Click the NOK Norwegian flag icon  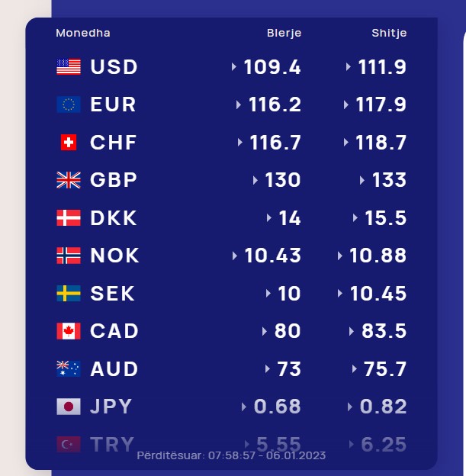69,256
